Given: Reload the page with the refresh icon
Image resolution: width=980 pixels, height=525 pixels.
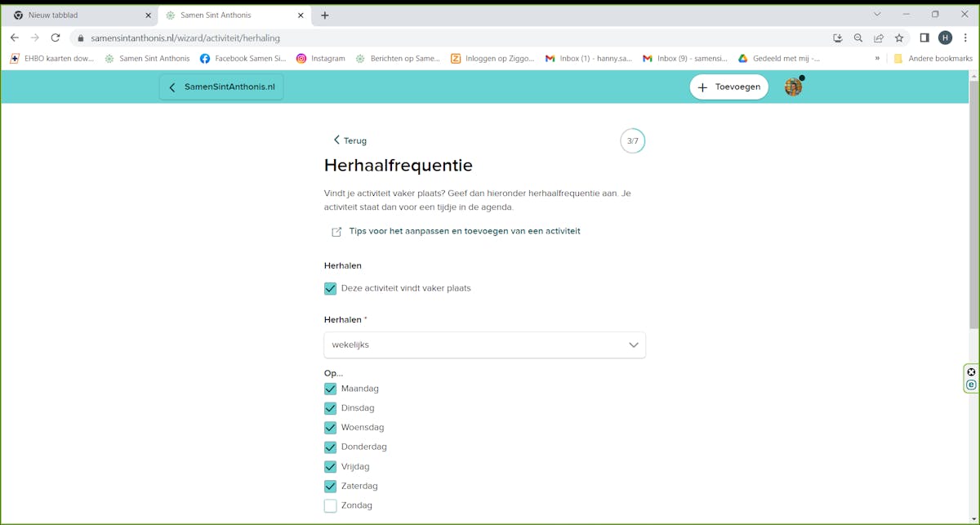Looking at the screenshot, I should pyautogui.click(x=56, y=38).
